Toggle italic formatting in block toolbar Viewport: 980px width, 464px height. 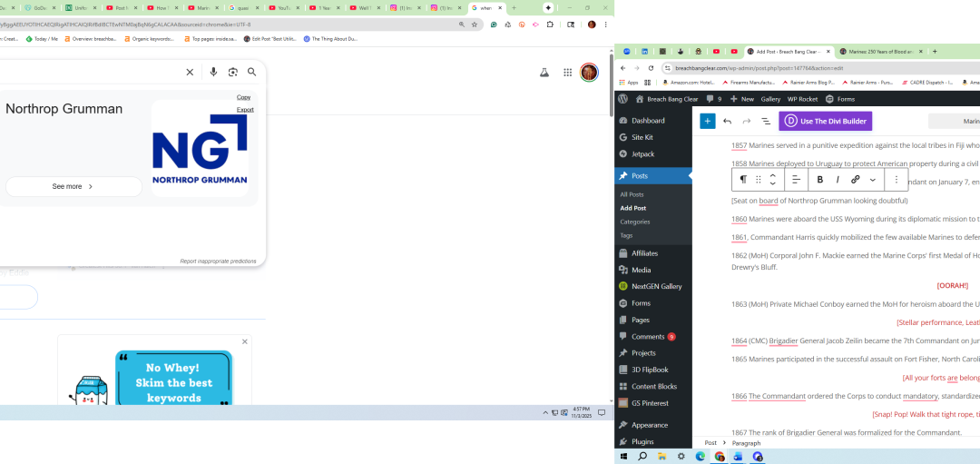point(838,180)
